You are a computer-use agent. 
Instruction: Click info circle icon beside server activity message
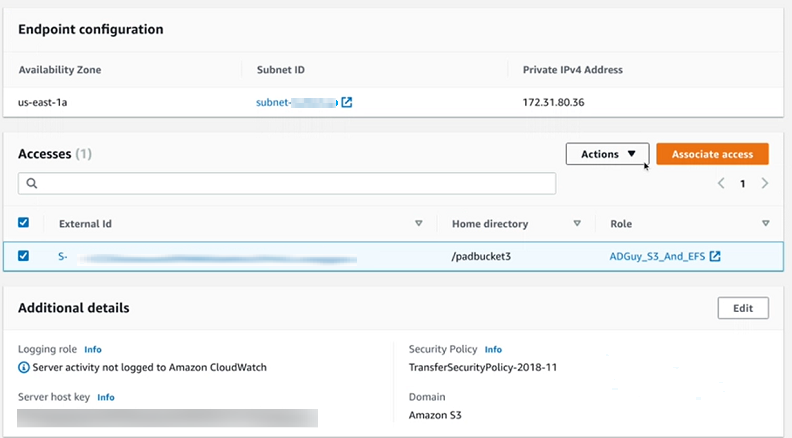tap(24, 367)
